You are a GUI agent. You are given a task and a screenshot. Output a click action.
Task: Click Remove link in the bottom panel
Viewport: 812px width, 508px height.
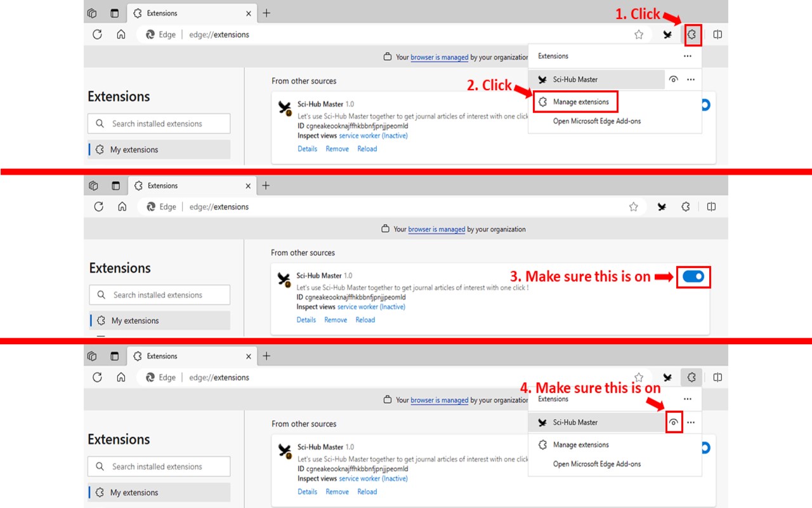[x=337, y=491]
